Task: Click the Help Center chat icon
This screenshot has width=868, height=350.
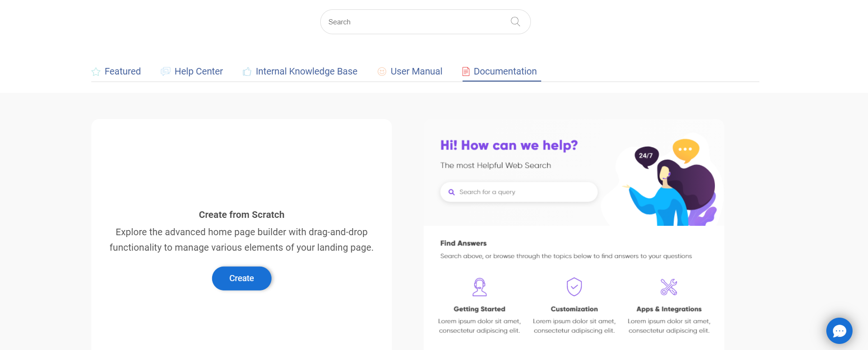Action: tap(165, 72)
